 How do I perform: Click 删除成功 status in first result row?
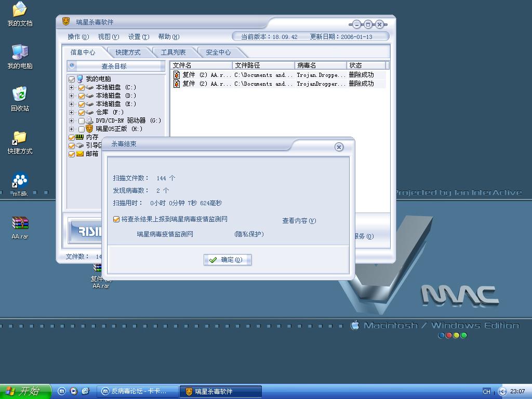pyautogui.click(x=362, y=75)
